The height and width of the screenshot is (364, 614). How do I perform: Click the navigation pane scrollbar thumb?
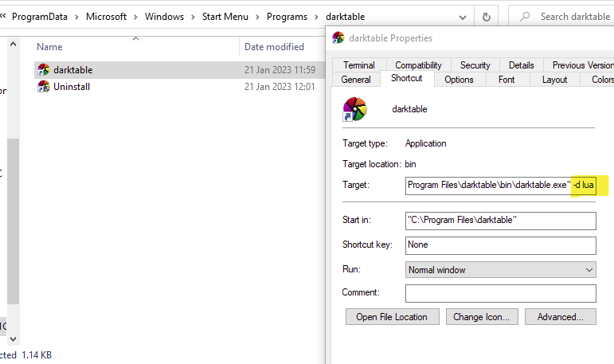tap(13, 221)
